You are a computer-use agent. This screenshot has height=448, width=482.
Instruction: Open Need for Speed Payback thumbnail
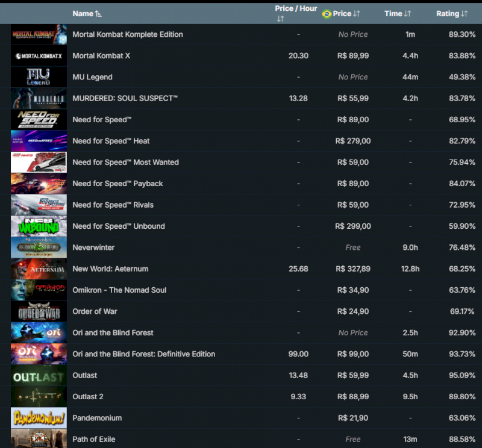click(x=39, y=184)
